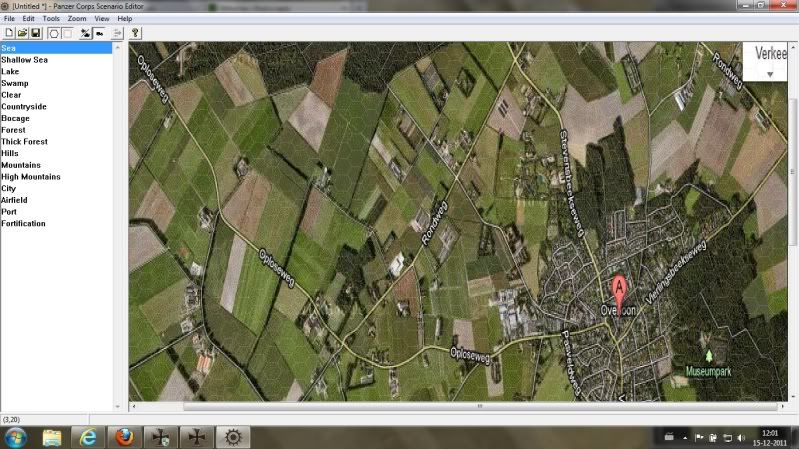Click the map scroll left arrow

point(134,406)
